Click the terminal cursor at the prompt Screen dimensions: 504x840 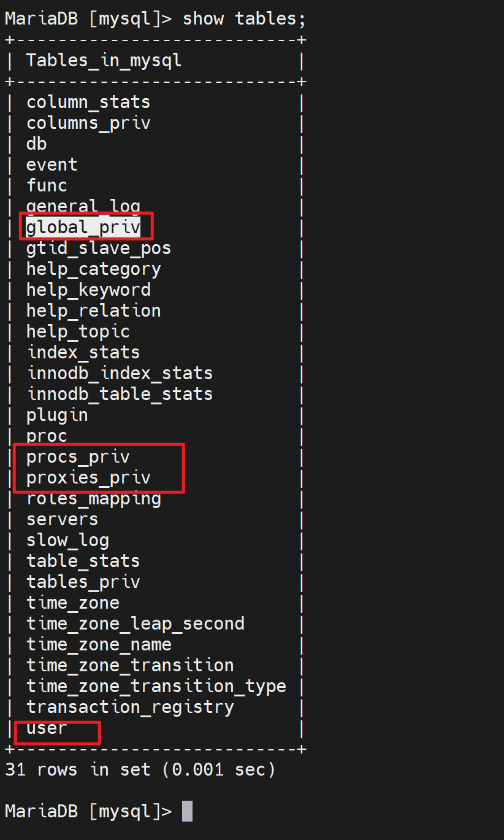point(187,811)
